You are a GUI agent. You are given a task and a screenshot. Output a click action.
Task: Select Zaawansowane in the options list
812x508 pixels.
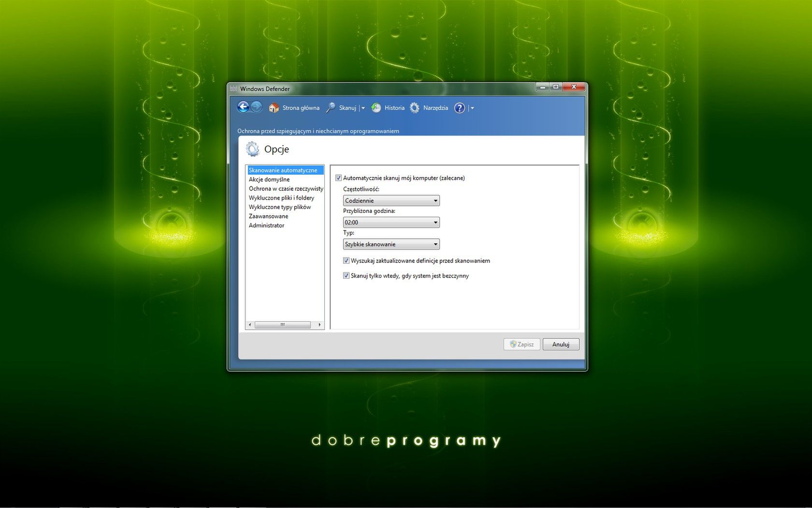(285, 216)
